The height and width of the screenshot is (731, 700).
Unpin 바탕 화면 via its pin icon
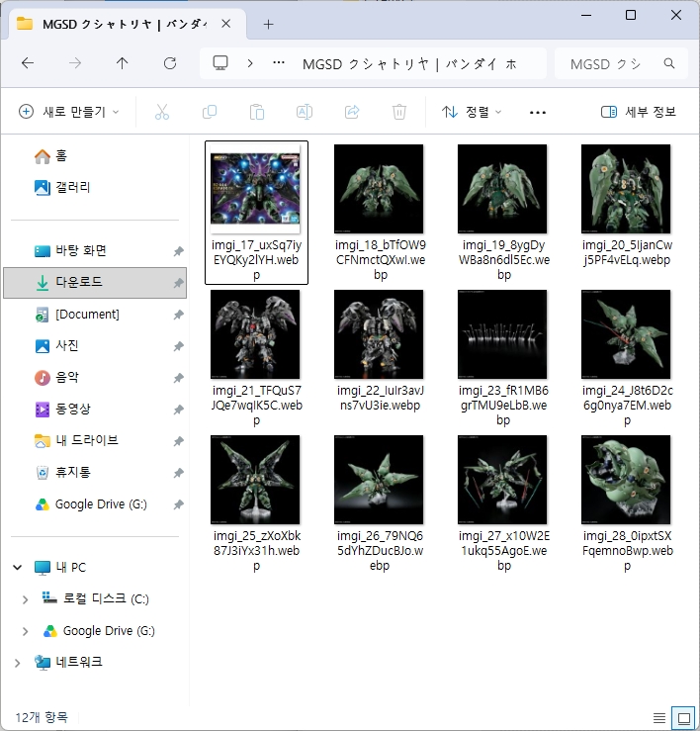point(178,251)
